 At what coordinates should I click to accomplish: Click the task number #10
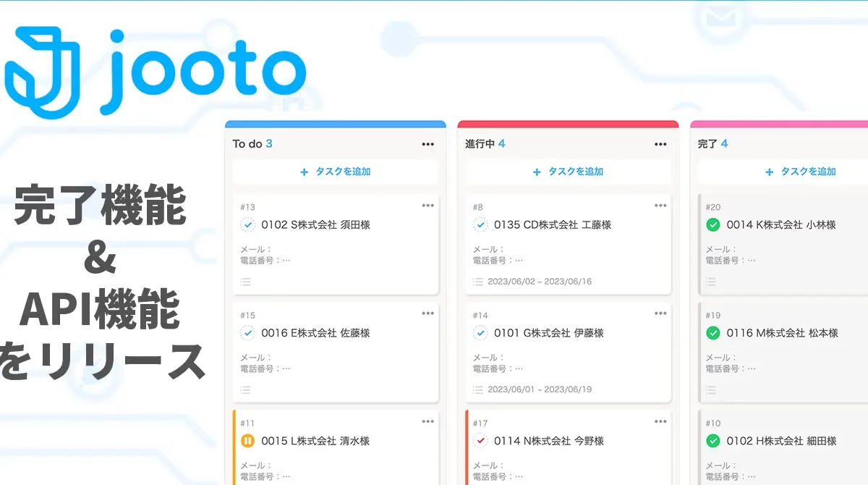(713, 423)
